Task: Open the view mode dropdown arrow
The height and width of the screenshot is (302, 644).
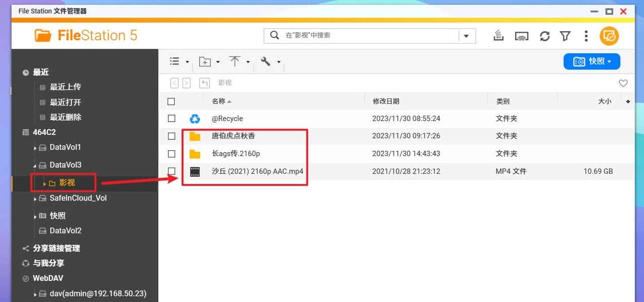Action: [x=187, y=62]
